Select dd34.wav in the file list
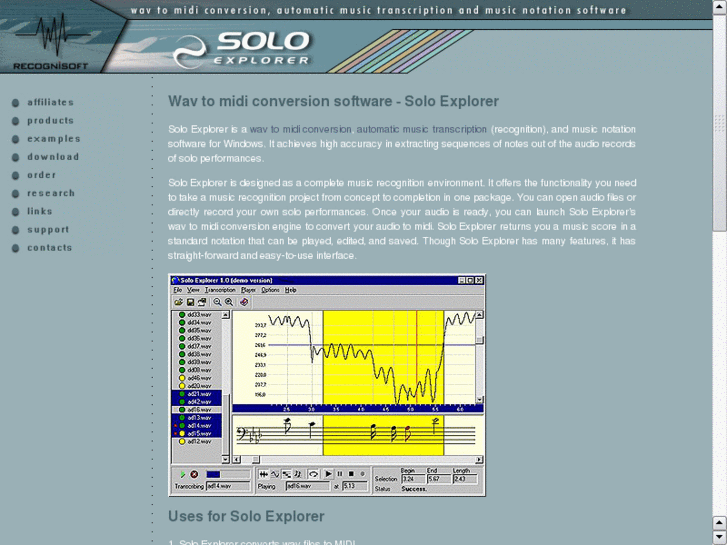 [199, 322]
